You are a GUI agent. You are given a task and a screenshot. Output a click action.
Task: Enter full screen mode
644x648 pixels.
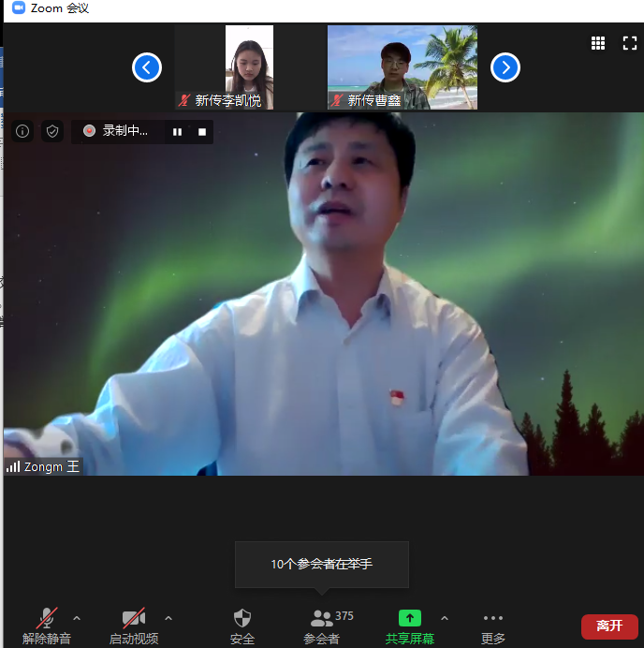click(630, 43)
